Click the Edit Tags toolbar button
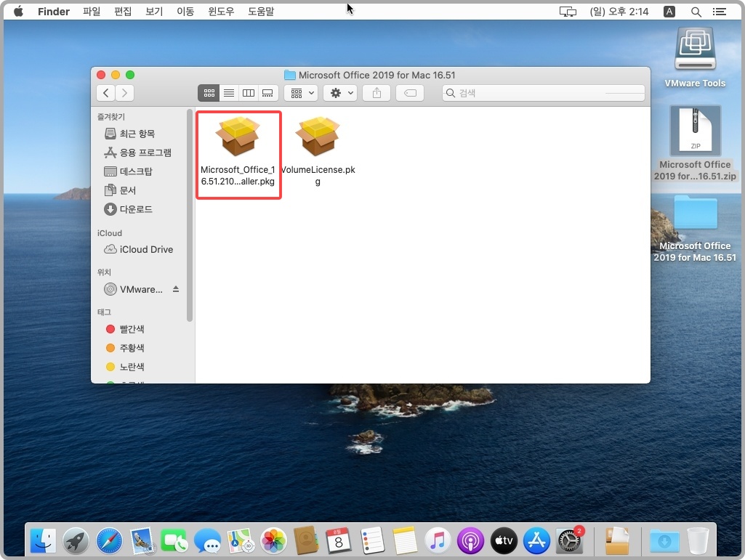This screenshot has height=560, width=745. point(410,93)
